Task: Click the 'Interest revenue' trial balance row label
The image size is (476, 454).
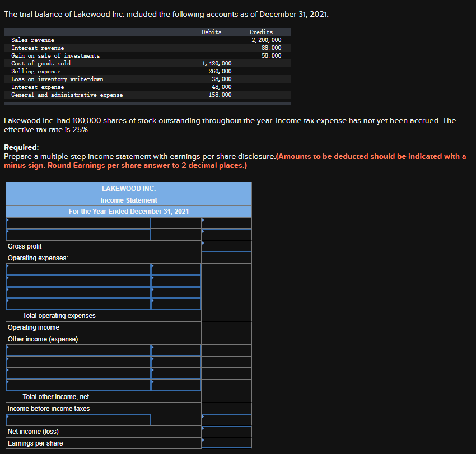Action: pyautogui.click(x=38, y=48)
